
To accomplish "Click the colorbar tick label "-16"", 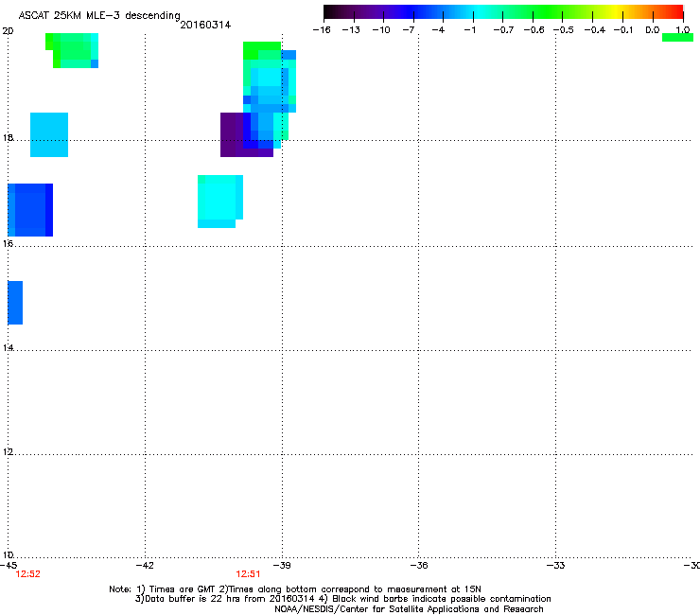I will (x=322, y=30).
